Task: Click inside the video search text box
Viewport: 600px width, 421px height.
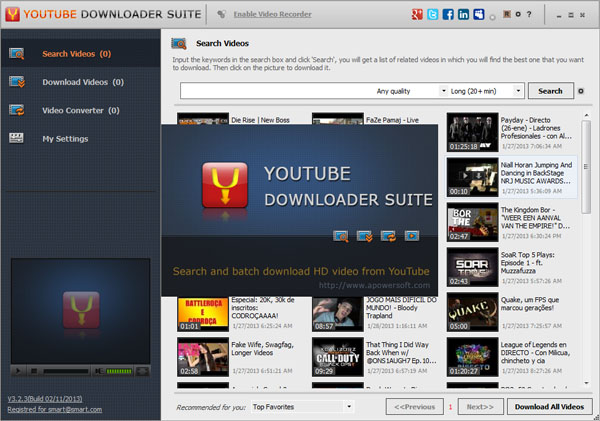Action: click(276, 91)
